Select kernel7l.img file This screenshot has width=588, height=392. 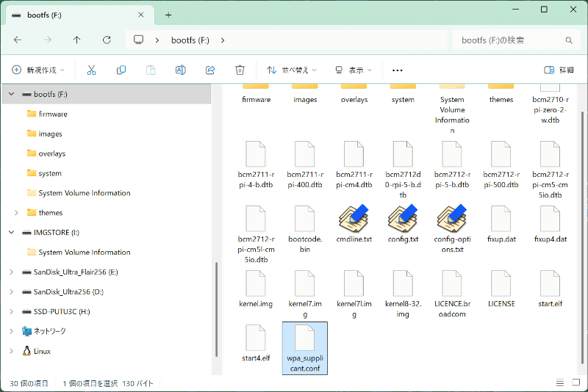354,294
